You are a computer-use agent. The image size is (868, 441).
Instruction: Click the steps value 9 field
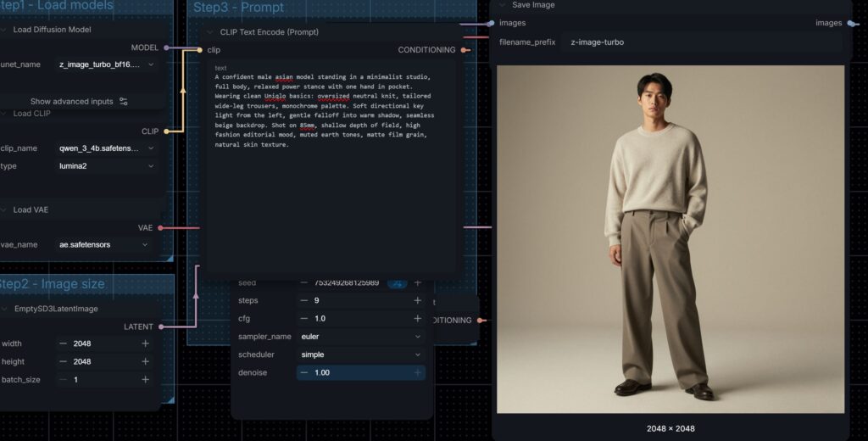tap(361, 300)
